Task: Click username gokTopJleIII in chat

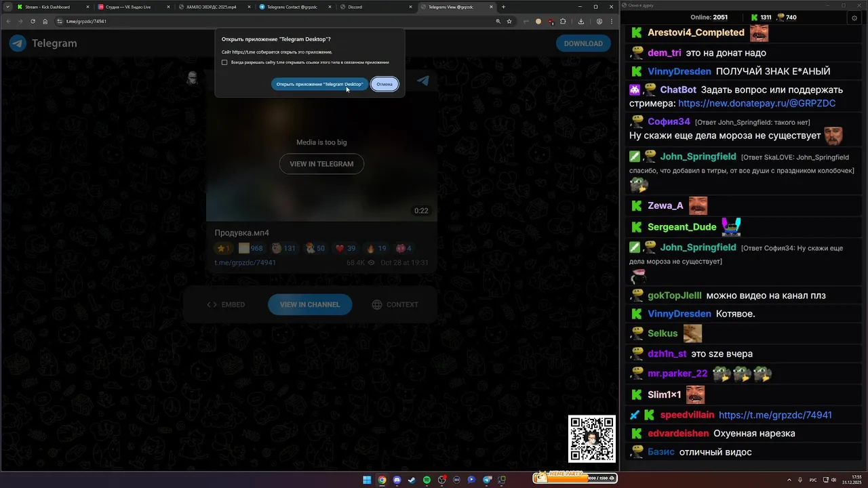Action: [x=674, y=296]
